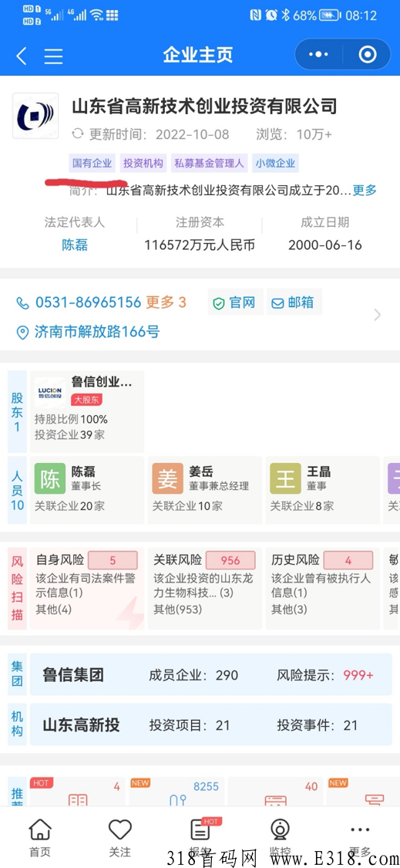400x868 pixels.
Task: Select the 机构 section label
Action: click(x=17, y=724)
